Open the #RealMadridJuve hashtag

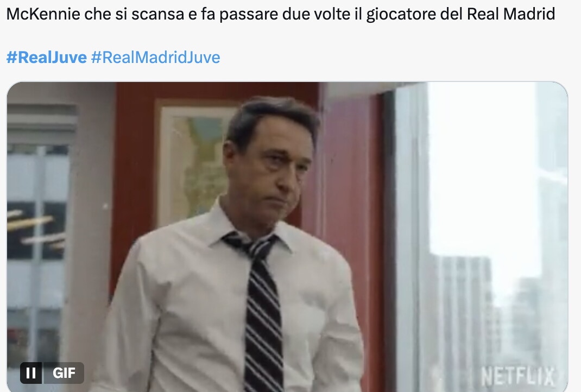[x=155, y=58]
